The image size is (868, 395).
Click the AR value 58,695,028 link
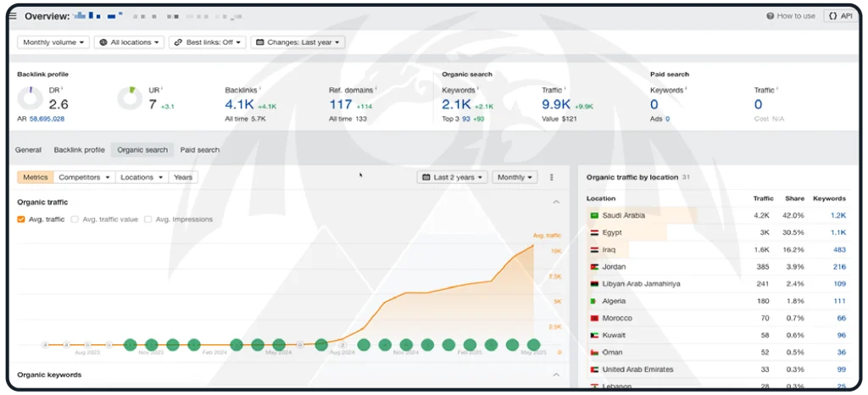pyautogui.click(x=47, y=120)
